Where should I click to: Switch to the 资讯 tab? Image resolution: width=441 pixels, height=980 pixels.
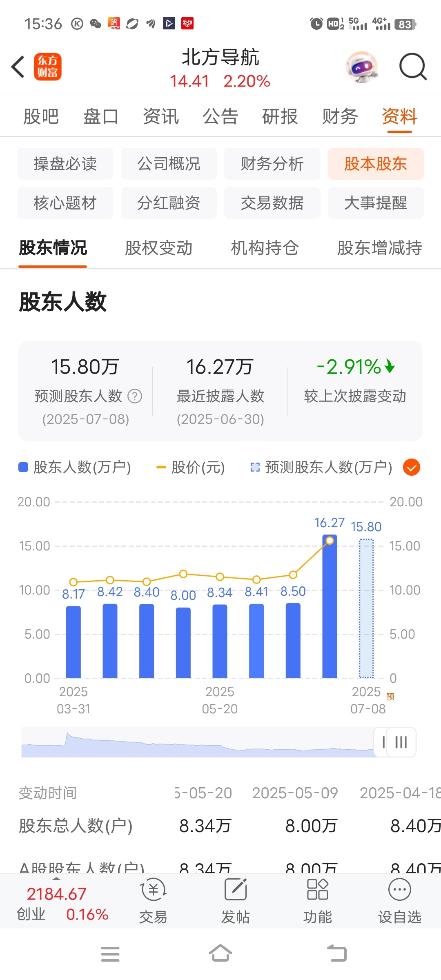[161, 116]
